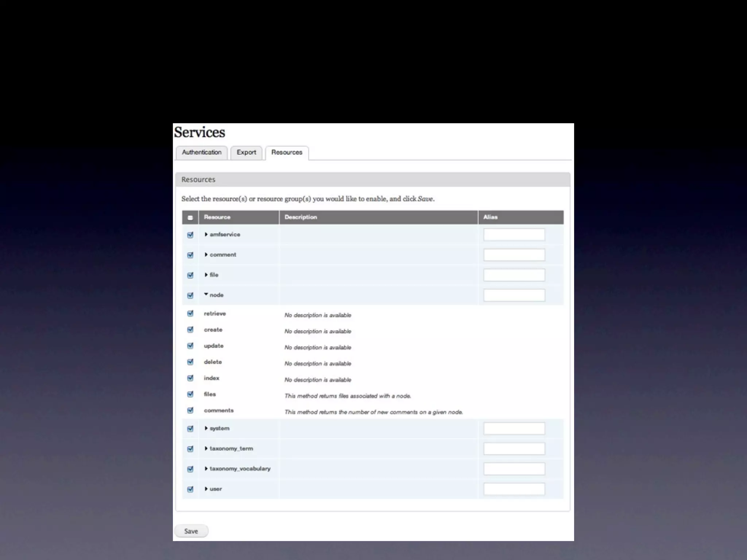
Task: Uncheck the delete method checkbox
Action: [190, 362]
